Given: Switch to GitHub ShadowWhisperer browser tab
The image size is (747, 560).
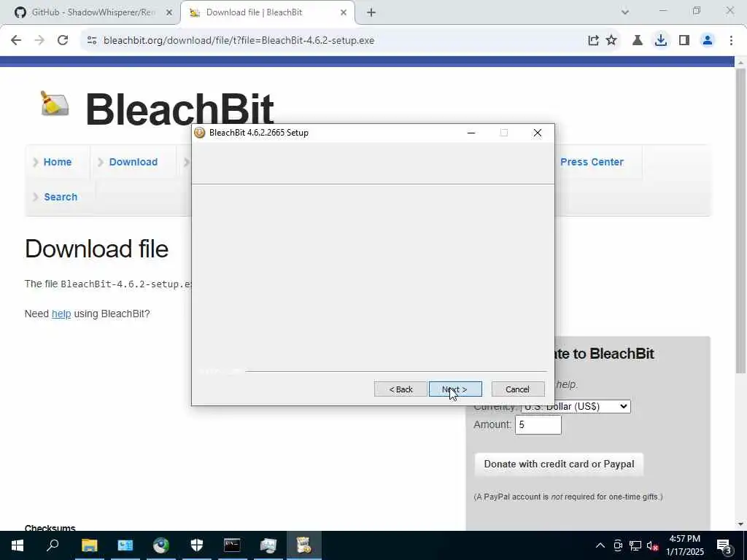Looking at the screenshot, I should (x=93, y=12).
